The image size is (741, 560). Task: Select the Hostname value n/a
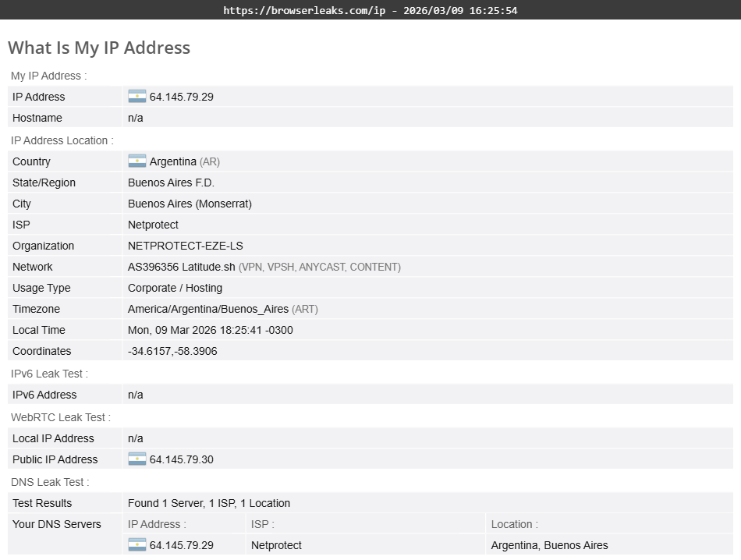click(x=133, y=118)
